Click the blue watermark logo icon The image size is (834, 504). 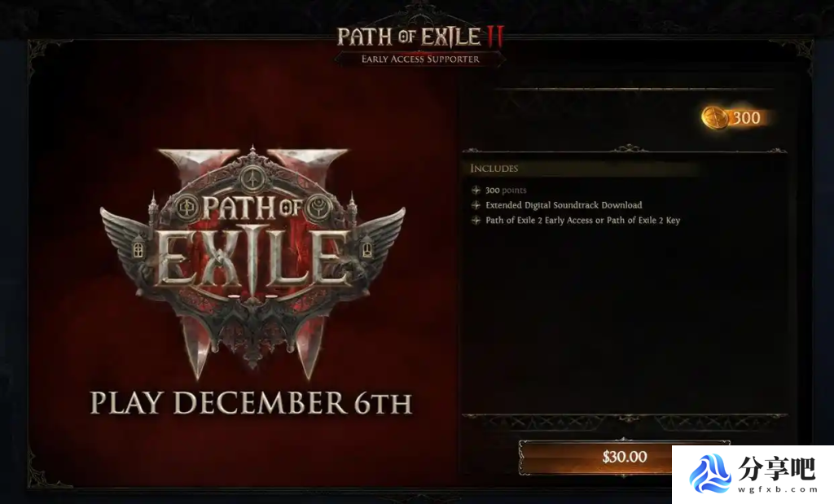(x=710, y=473)
